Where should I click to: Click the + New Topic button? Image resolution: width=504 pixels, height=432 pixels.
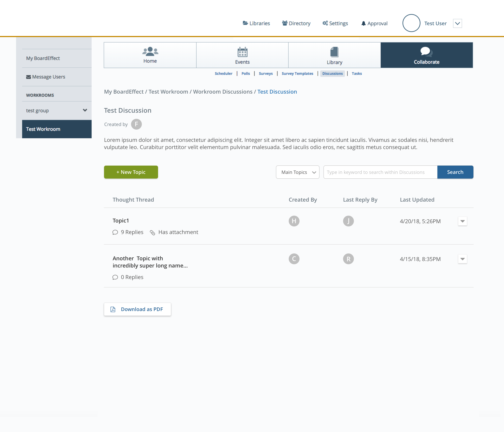[131, 172]
